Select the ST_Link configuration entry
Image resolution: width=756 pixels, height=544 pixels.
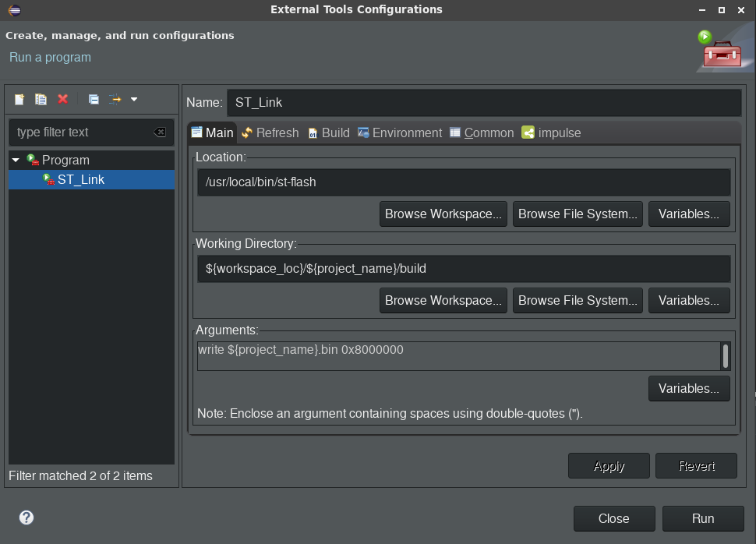(80, 179)
